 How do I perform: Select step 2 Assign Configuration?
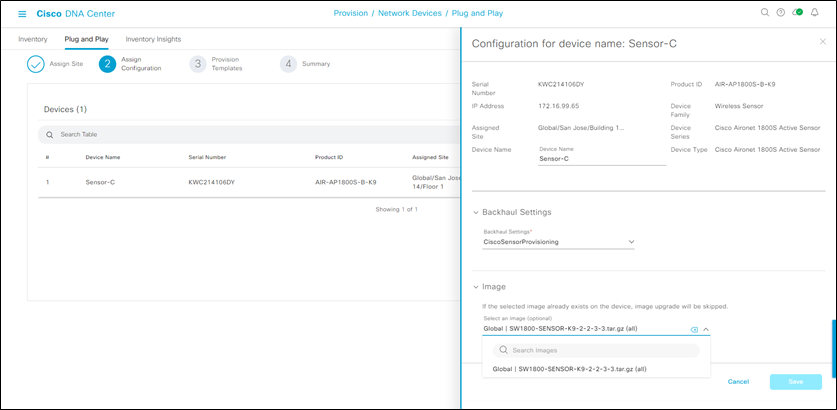click(130, 64)
